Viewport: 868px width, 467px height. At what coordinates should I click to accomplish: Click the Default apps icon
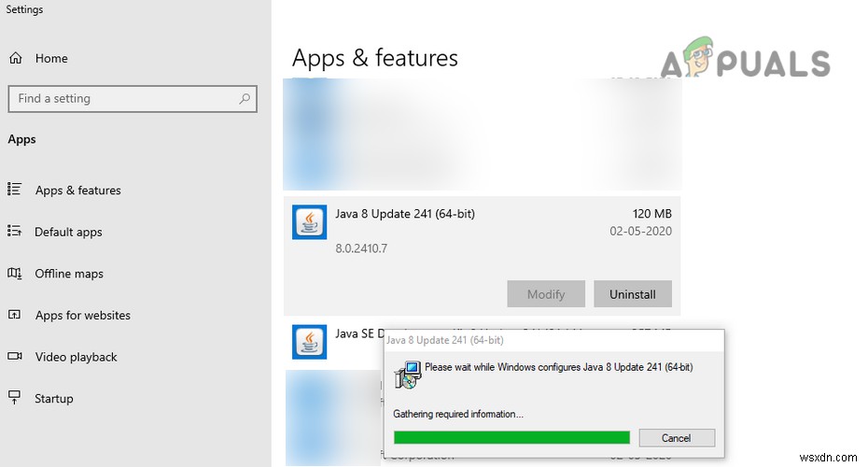pos(15,231)
